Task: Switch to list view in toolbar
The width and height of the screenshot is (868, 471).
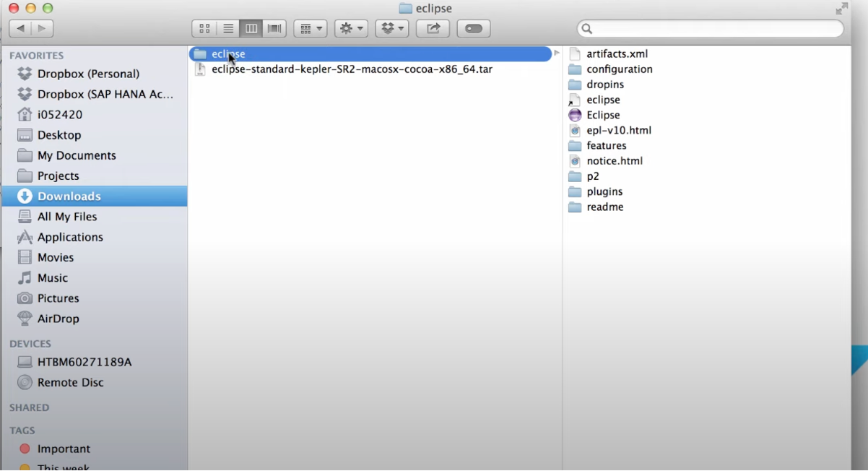Action: 228,29
